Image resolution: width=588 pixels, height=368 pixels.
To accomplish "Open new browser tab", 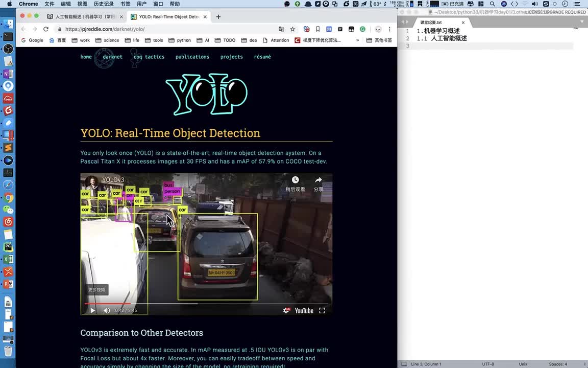I will coord(218,16).
